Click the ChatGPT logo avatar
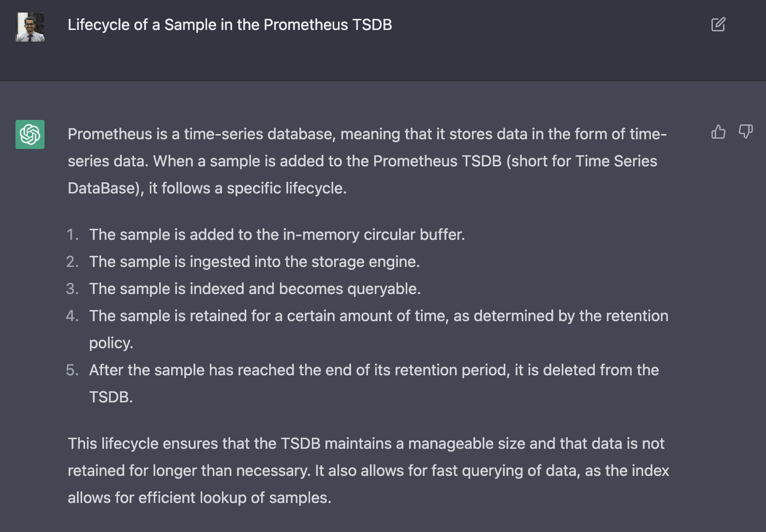The width and height of the screenshot is (766, 532). coord(30,134)
